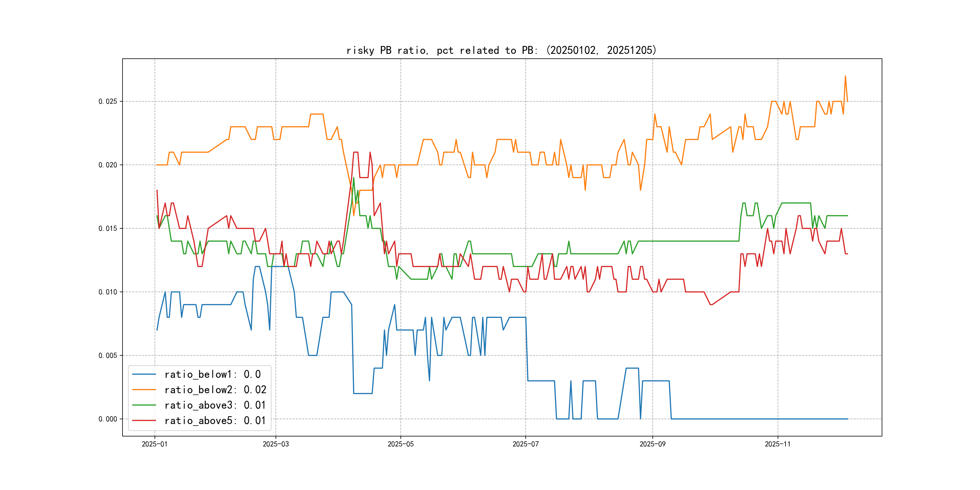Click the 0.005 y-axis tick label
Image resolution: width=980 pixels, height=490 pixels.
[x=108, y=355]
